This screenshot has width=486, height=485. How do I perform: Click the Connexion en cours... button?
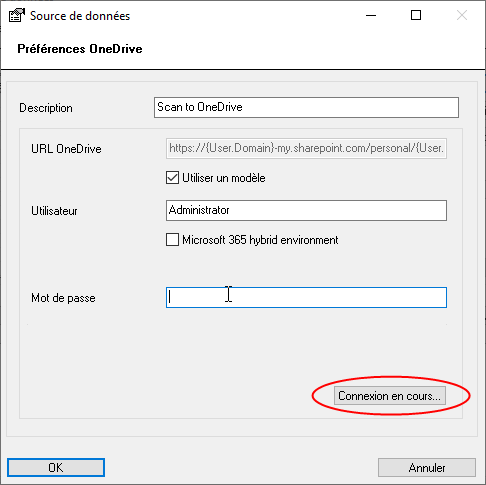390,396
